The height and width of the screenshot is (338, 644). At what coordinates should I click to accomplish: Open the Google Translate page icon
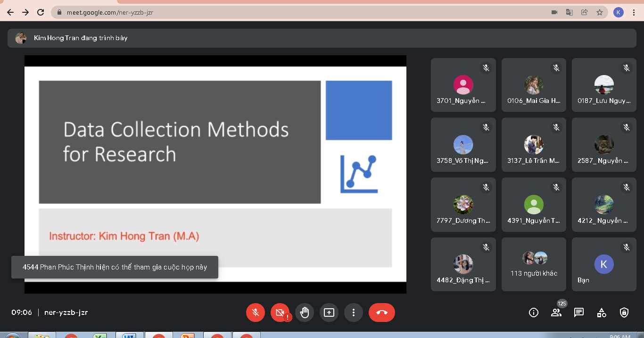pyautogui.click(x=570, y=13)
